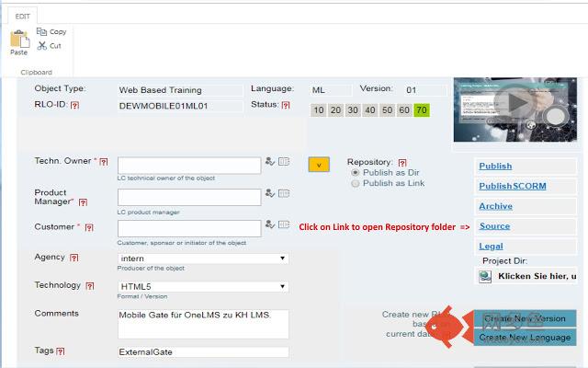Open the Source repository link
This screenshot has width=588, height=368.
(494, 226)
